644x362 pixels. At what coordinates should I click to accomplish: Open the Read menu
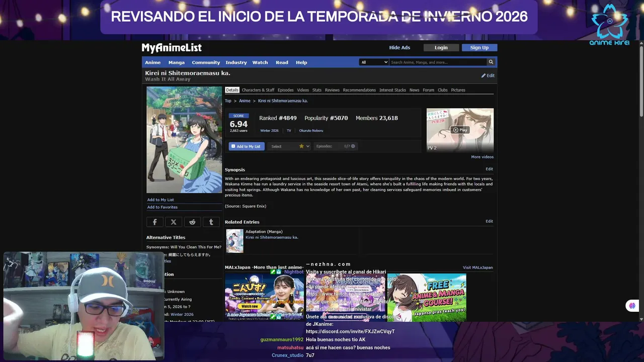[282, 62]
